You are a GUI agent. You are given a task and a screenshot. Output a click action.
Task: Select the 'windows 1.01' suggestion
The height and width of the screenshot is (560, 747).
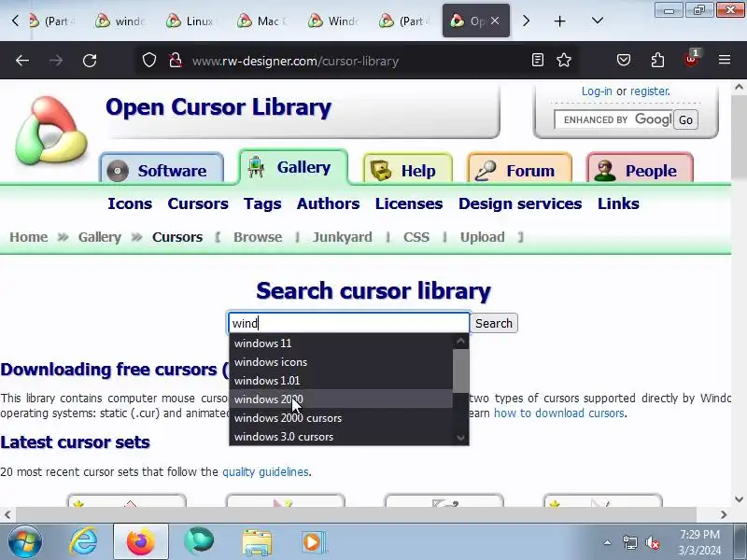click(341, 381)
